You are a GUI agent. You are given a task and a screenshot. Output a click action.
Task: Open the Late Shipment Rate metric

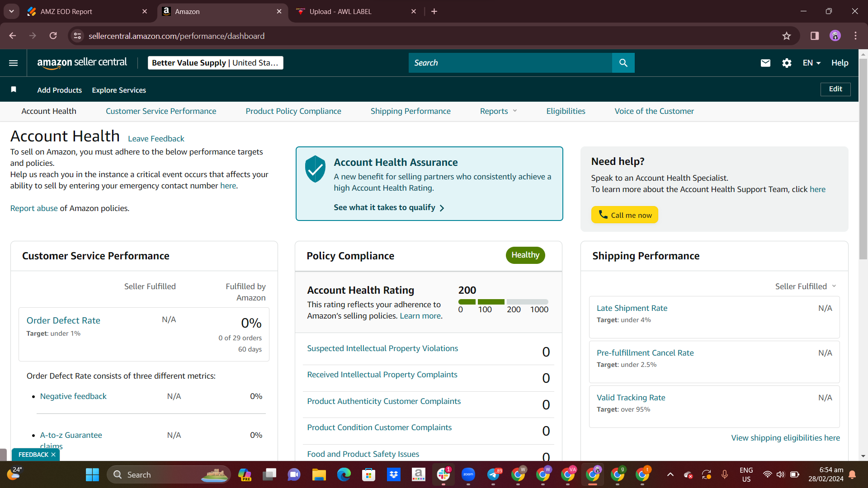click(x=632, y=308)
